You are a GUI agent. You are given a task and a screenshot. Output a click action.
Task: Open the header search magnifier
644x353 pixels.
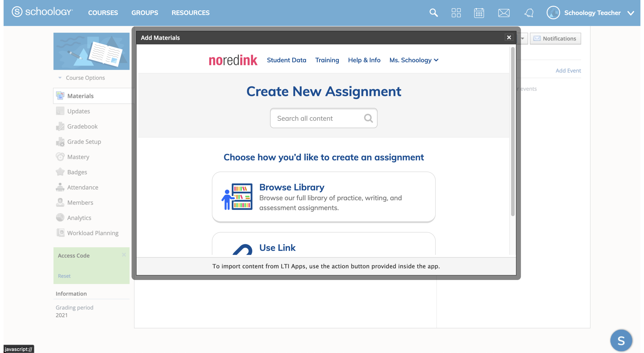click(434, 13)
